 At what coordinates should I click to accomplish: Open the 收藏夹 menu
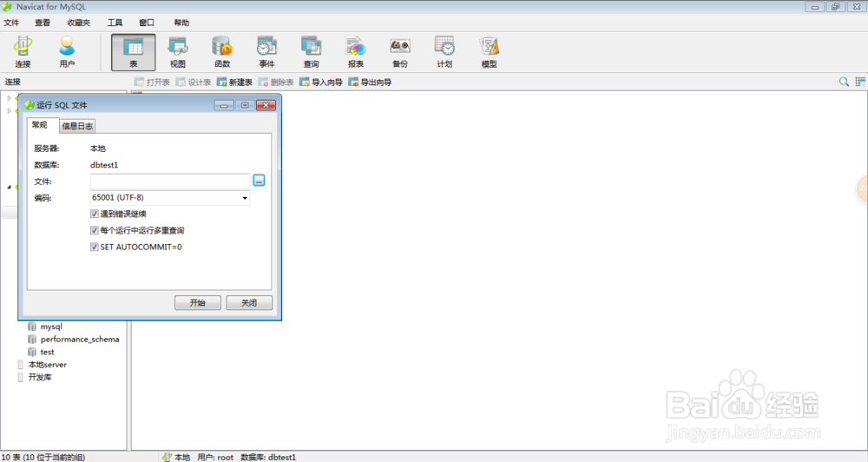(79, 23)
